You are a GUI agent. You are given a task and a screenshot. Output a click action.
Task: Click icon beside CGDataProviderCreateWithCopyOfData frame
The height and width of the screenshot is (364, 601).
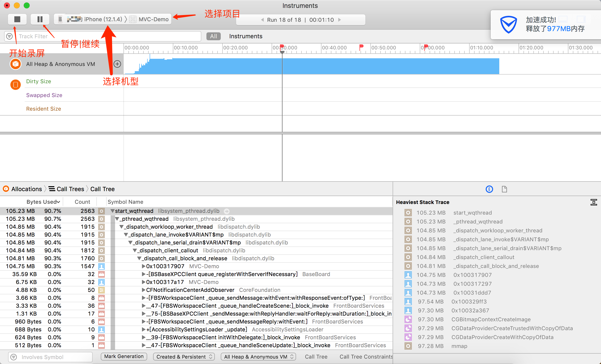[x=408, y=337]
